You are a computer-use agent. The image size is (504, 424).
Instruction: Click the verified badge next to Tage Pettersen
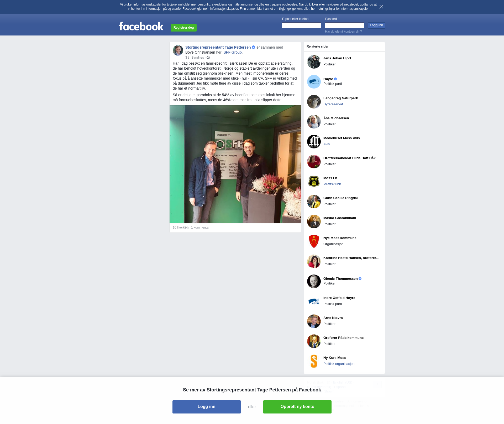253,47
